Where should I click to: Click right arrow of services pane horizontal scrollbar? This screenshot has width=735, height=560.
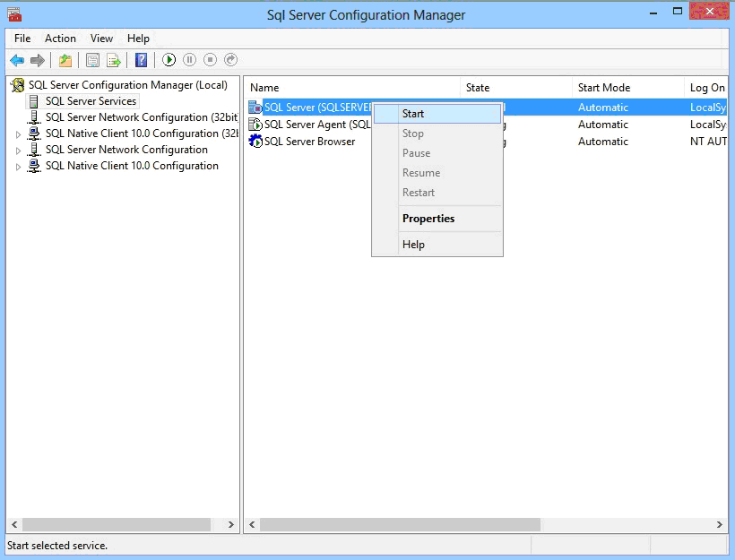[x=720, y=525]
